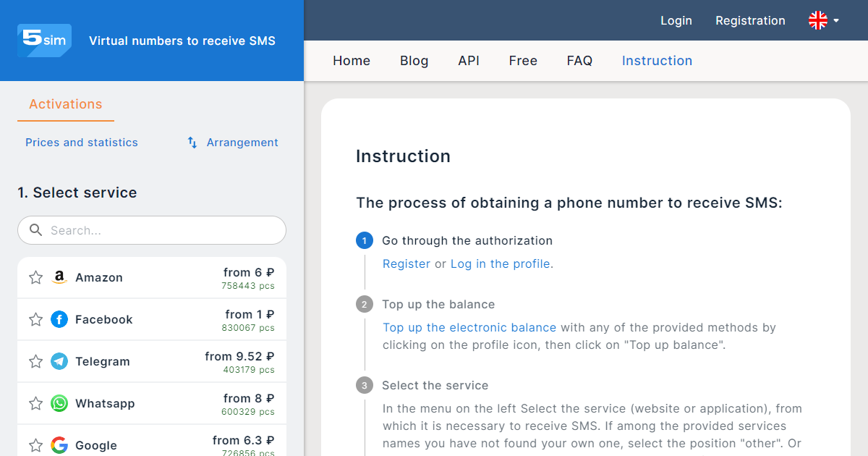
Task: Select the Instruction menu item
Action: (x=657, y=61)
